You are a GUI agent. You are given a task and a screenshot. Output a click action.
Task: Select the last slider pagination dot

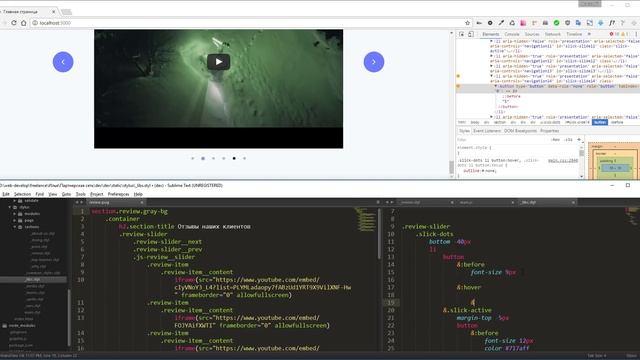pyautogui.click(x=244, y=158)
